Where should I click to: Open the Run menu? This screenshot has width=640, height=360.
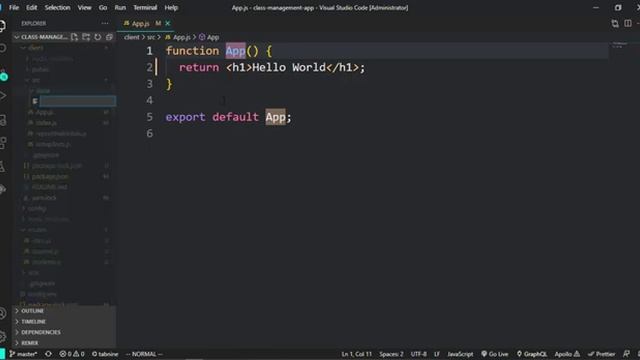point(120,8)
